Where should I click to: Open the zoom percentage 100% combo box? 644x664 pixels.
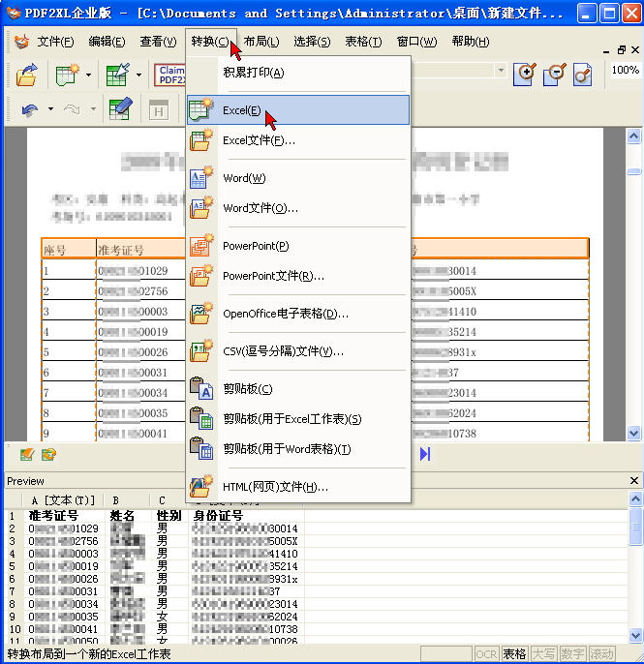(626, 71)
